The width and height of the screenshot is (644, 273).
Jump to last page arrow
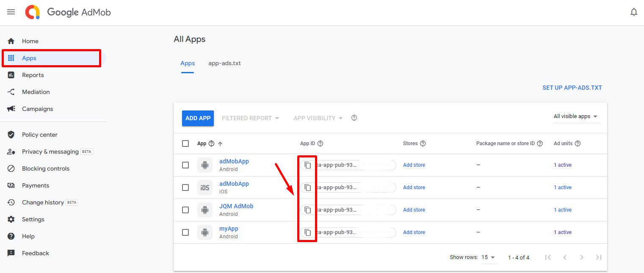click(599, 257)
